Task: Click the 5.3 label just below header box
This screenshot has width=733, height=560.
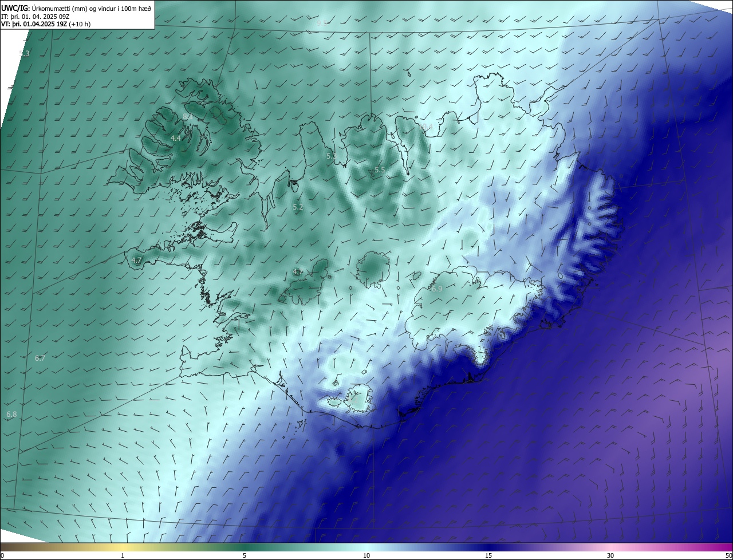Action: coord(24,54)
